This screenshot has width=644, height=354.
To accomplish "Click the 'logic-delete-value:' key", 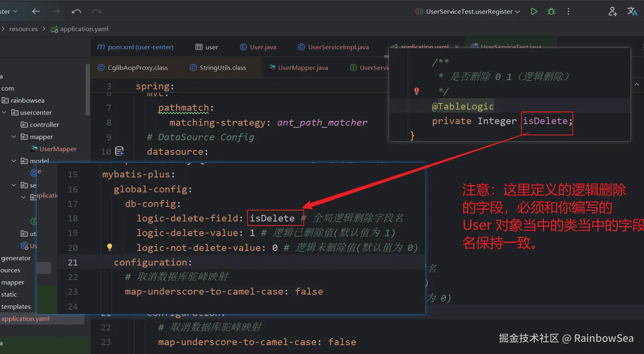I will pyautogui.click(x=190, y=233).
